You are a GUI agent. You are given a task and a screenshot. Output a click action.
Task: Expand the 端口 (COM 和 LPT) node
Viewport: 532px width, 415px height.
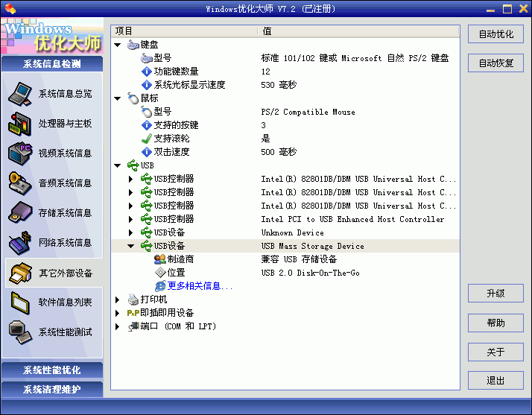118,326
